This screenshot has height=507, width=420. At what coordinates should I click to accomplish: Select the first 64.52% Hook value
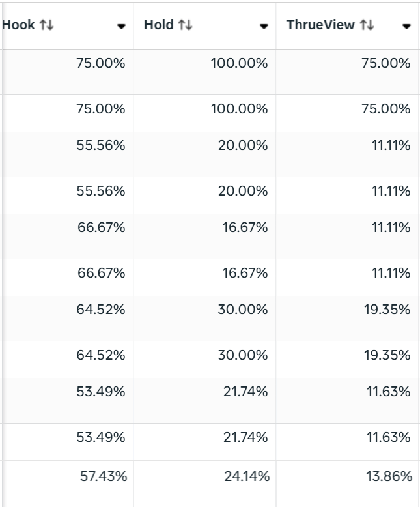point(101,310)
